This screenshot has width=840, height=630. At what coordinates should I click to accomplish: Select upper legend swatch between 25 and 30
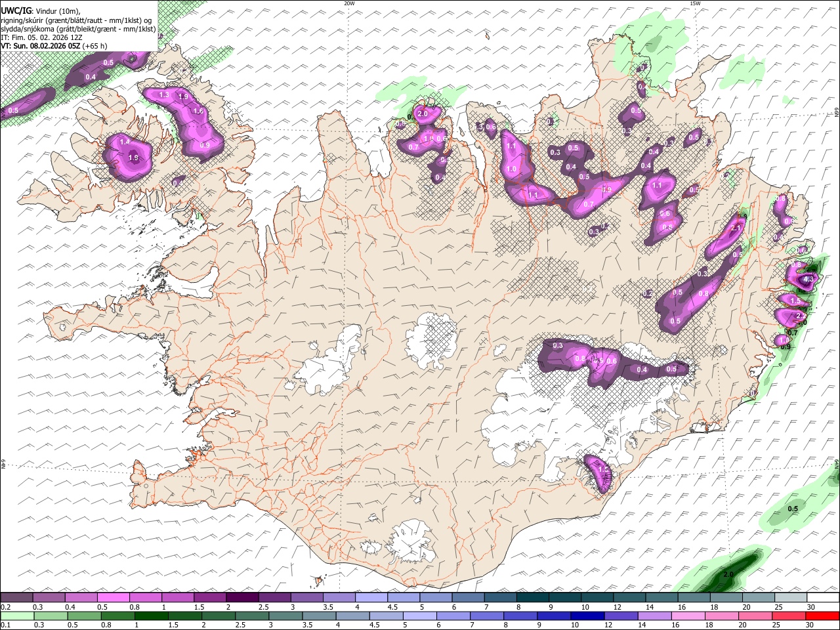pyautogui.click(x=791, y=598)
